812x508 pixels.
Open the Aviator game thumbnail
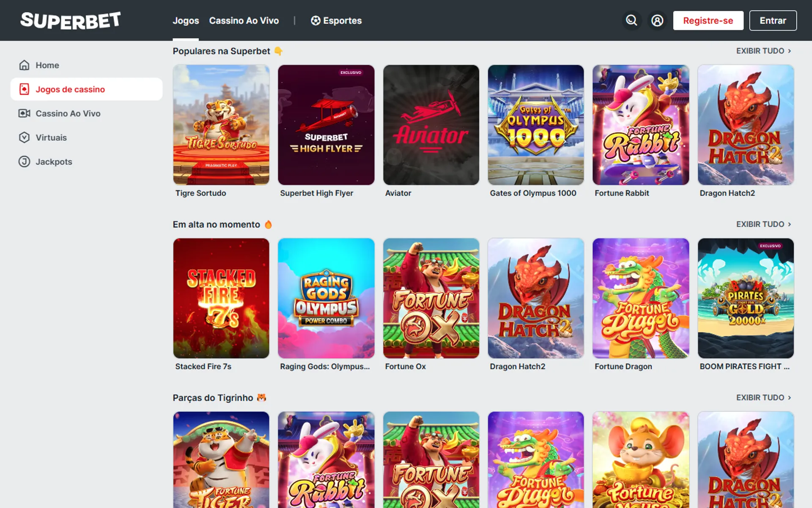[431, 125]
